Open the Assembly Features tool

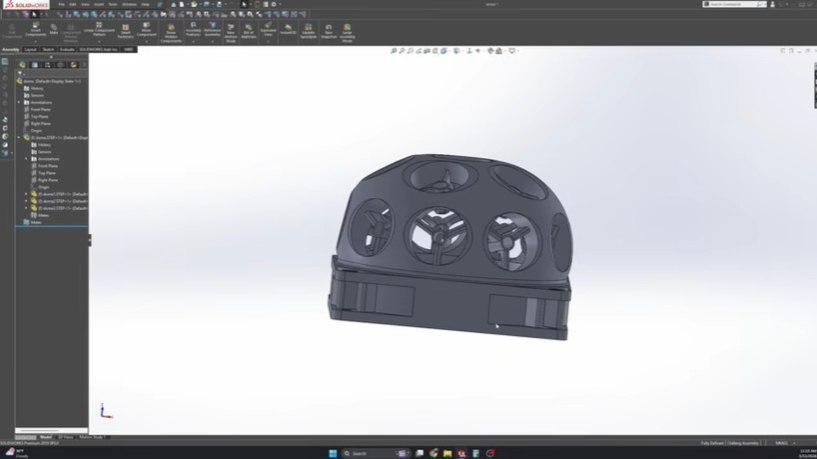[193, 29]
